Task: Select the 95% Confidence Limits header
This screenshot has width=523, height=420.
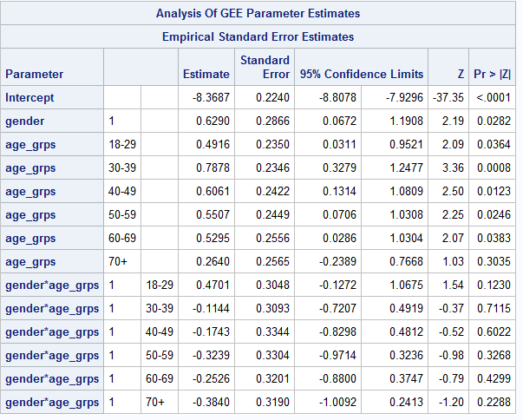Action: pyautogui.click(x=362, y=75)
